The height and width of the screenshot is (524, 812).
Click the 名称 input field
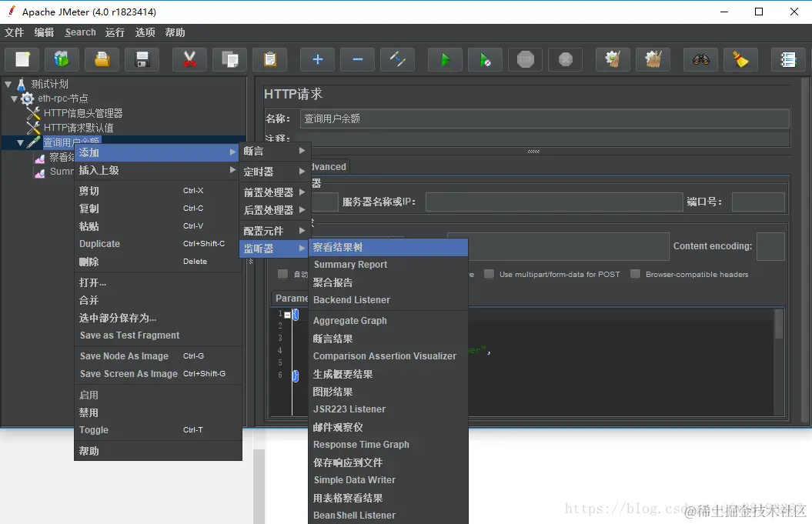click(544, 118)
